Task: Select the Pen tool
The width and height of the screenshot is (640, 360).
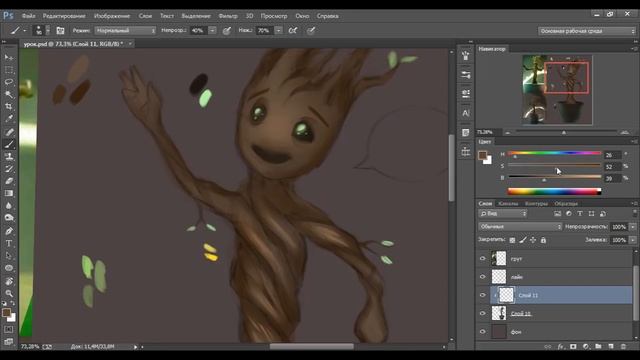Action: point(9,231)
